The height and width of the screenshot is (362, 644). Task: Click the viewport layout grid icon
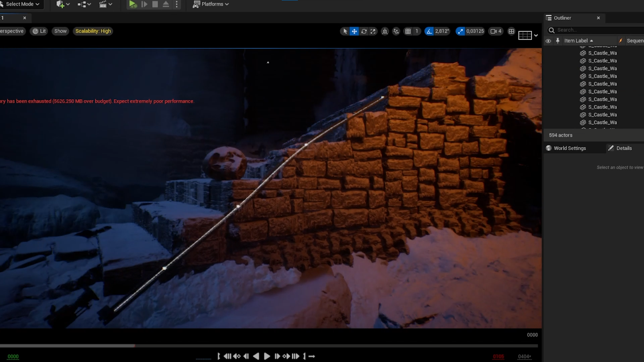pos(511,31)
